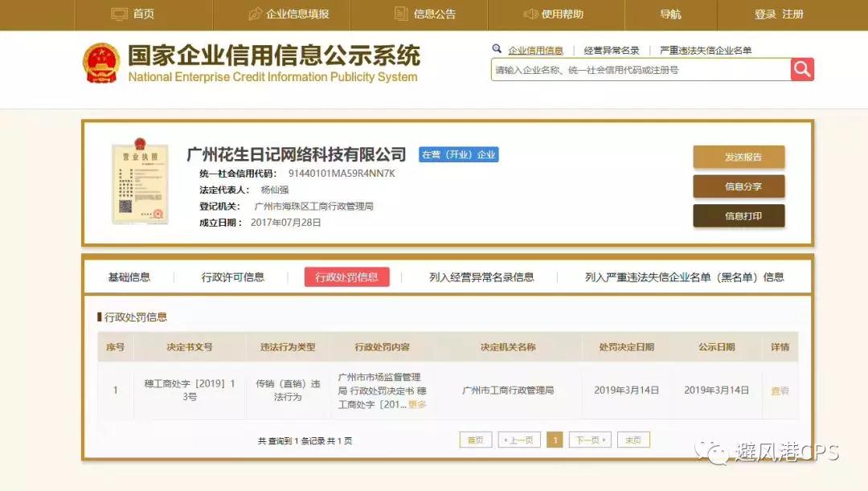The height and width of the screenshot is (491, 868).
Task: Click the 上一页 pagination button
Action: tap(519, 440)
